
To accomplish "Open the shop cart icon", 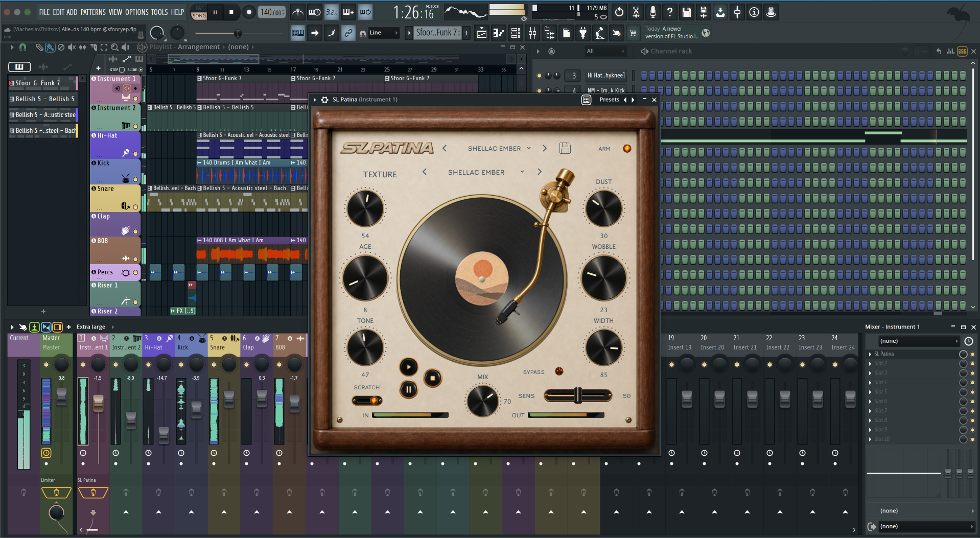I will click(x=633, y=33).
